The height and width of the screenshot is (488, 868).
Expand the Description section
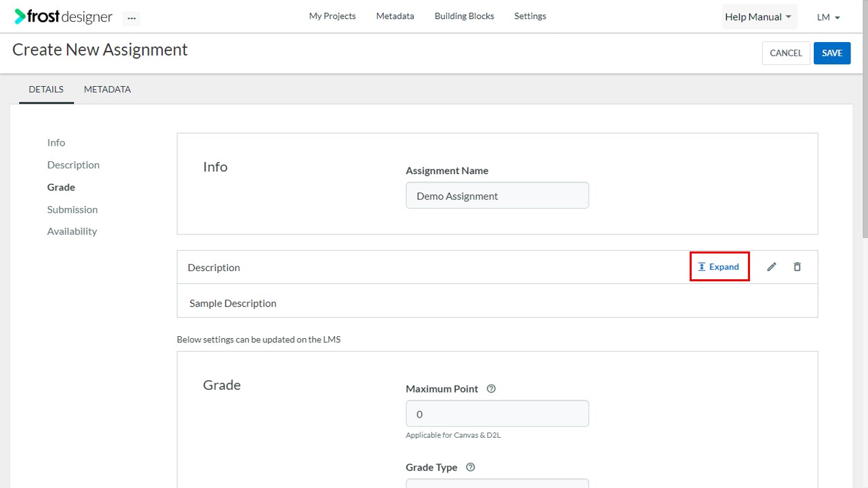719,266
